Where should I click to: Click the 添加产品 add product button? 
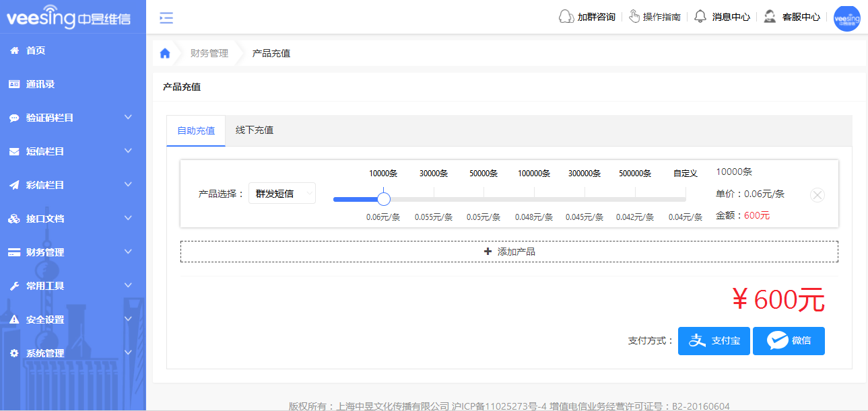coord(509,251)
